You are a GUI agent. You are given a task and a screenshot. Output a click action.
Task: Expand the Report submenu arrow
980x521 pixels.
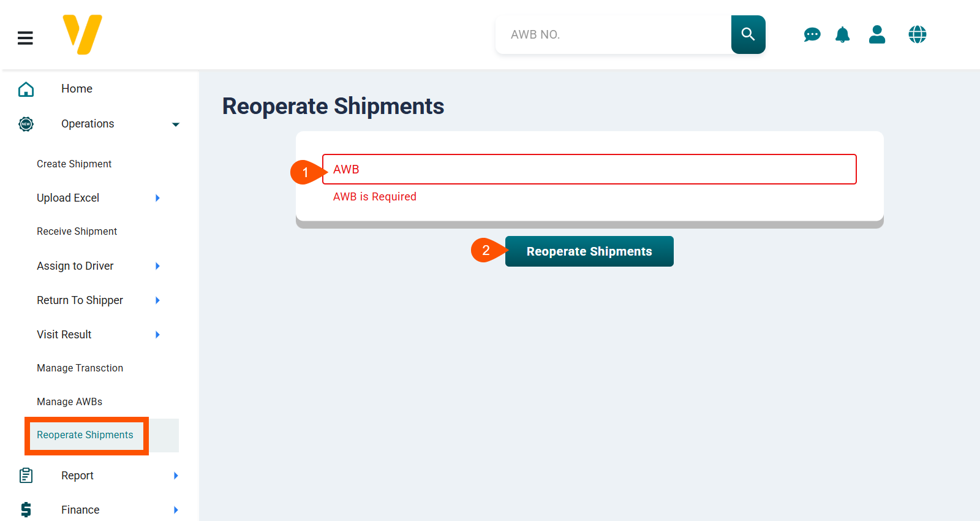click(x=176, y=476)
